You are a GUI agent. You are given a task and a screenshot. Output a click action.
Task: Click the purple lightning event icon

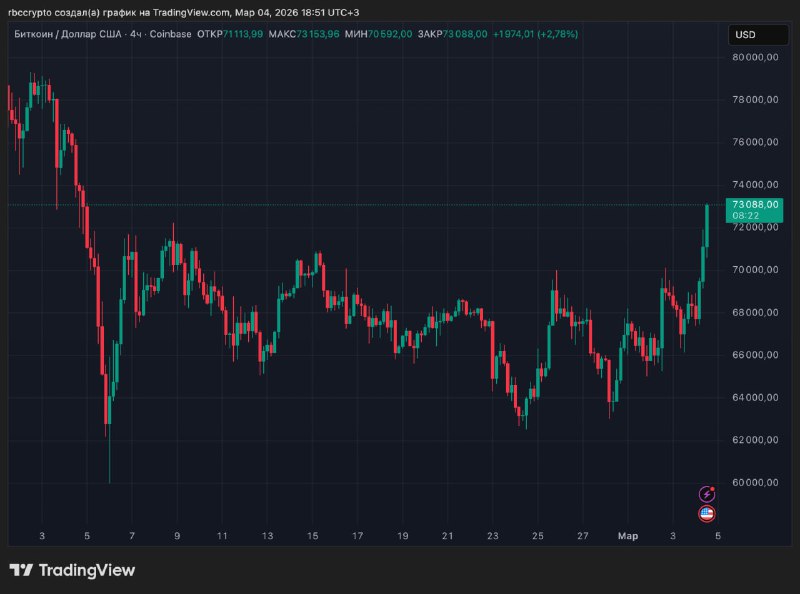tap(707, 494)
